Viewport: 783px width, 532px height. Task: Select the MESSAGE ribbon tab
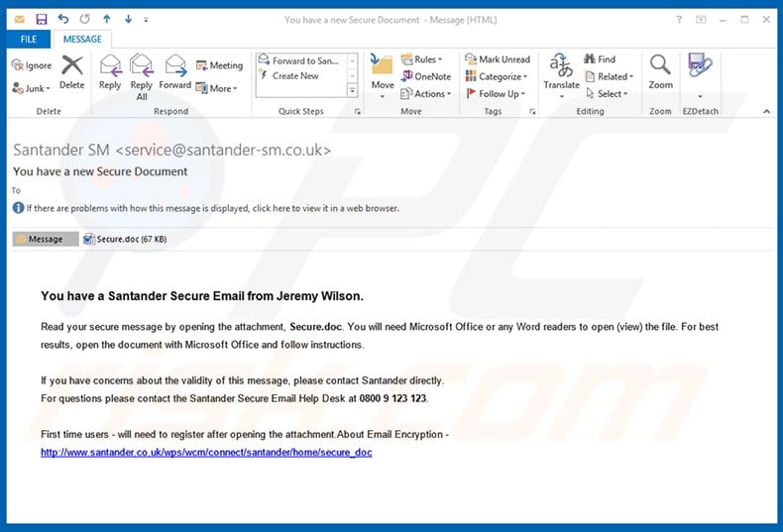(82, 39)
